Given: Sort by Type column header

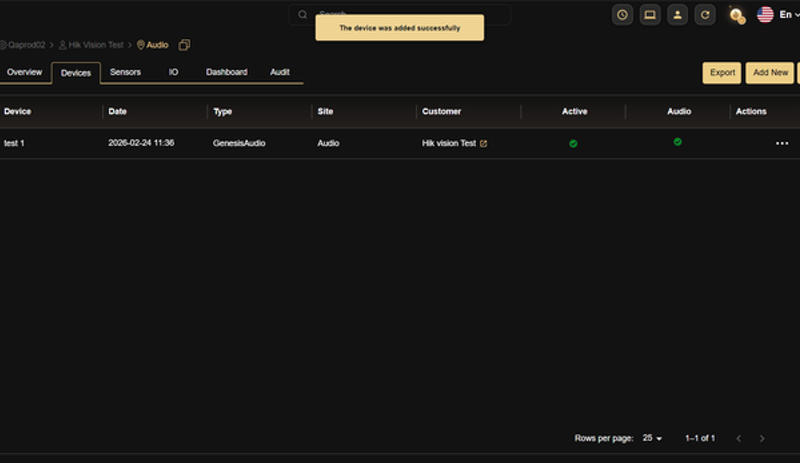Looking at the screenshot, I should click(x=222, y=111).
